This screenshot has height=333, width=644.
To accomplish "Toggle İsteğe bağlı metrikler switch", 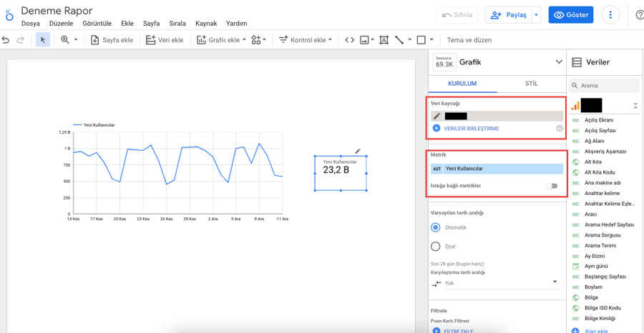I will [x=551, y=186].
